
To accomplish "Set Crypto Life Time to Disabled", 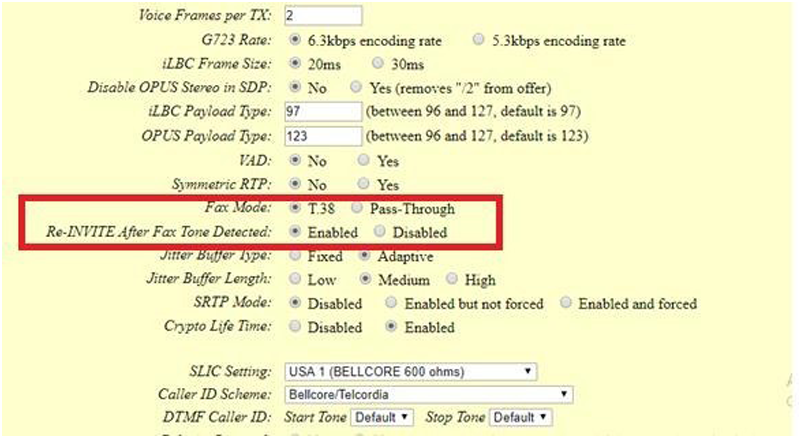I will point(294,327).
